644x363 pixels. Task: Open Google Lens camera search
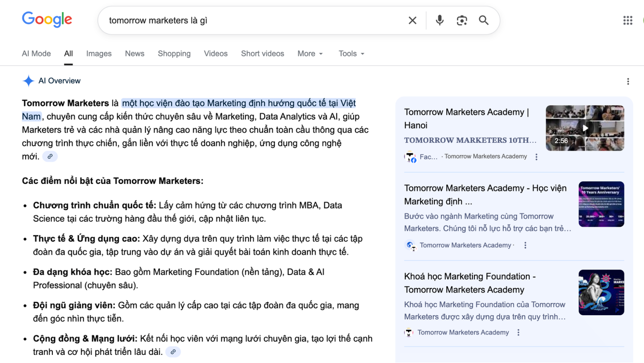[x=461, y=20]
